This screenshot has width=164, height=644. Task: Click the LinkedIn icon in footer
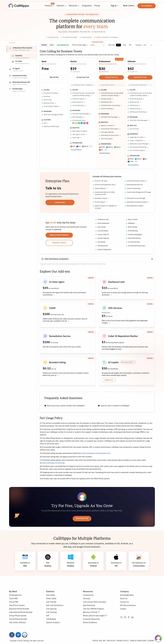(x=132, y=617)
